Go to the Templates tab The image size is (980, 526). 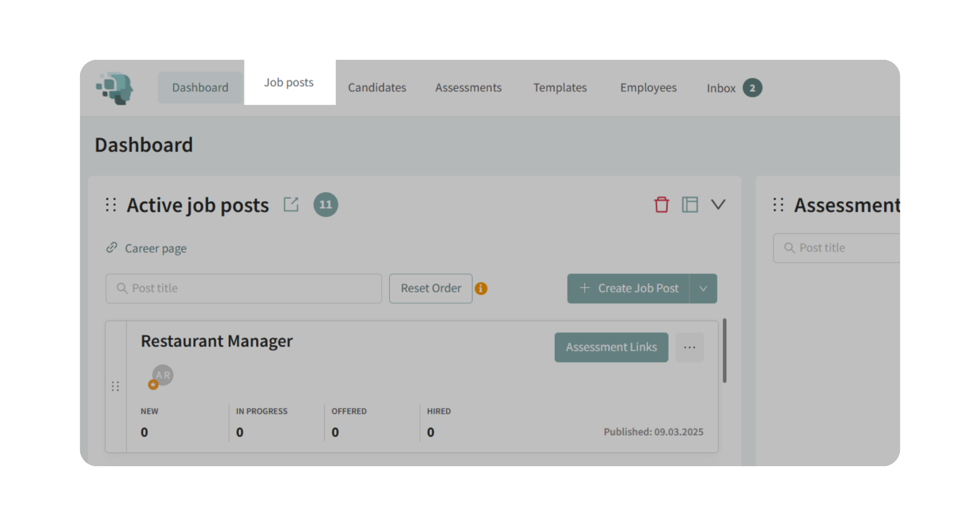560,88
